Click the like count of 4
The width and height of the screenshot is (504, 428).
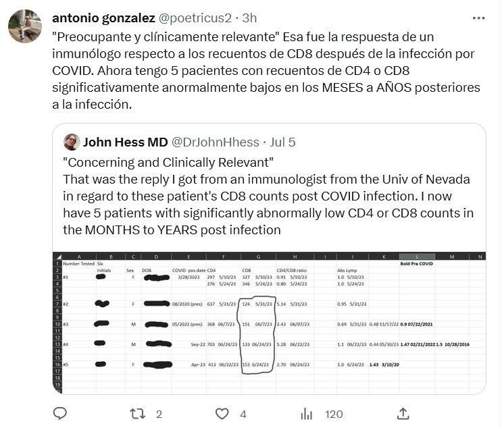tap(242, 414)
